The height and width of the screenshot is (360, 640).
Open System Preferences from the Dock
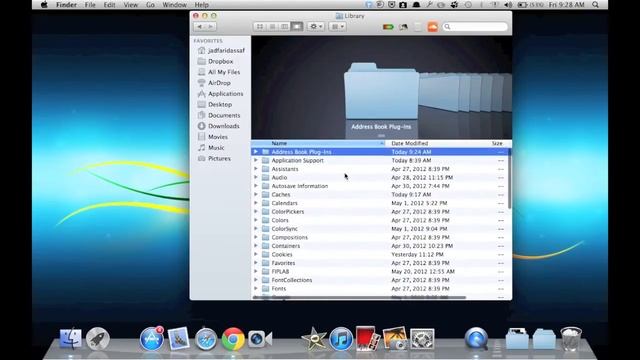click(422, 339)
